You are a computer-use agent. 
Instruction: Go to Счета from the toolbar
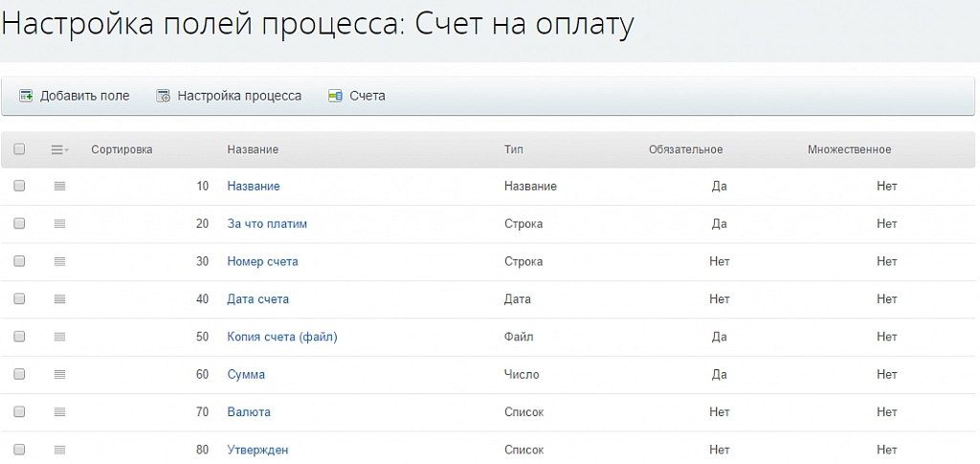(357, 97)
